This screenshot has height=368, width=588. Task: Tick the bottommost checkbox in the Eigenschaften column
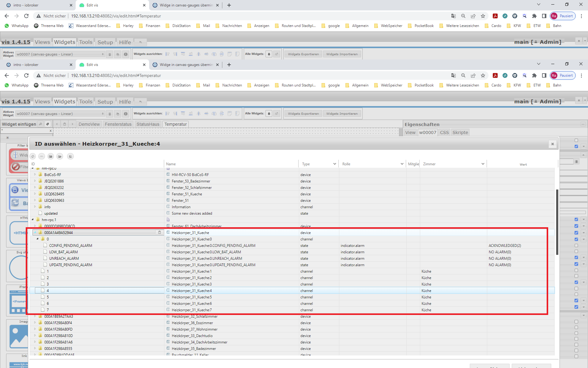tap(576, 356)
